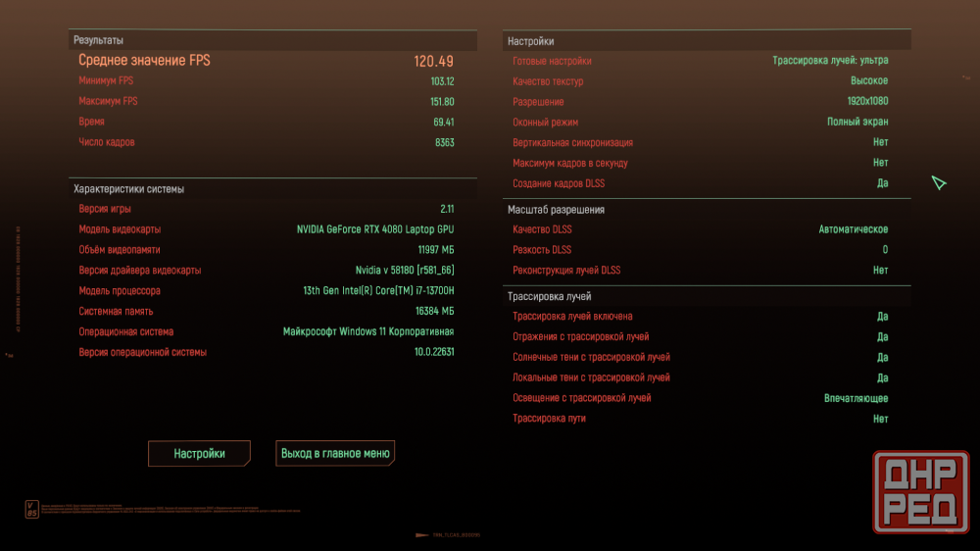Select the Результаты section header

click(x=99, y=40)
